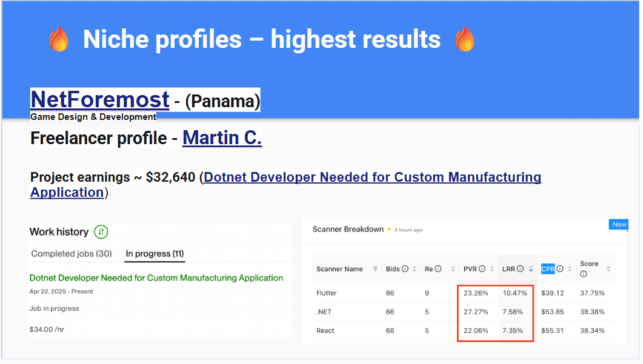Click the Scanner Name column header
This screenshot has height=364, width=643.
(339, 269)
